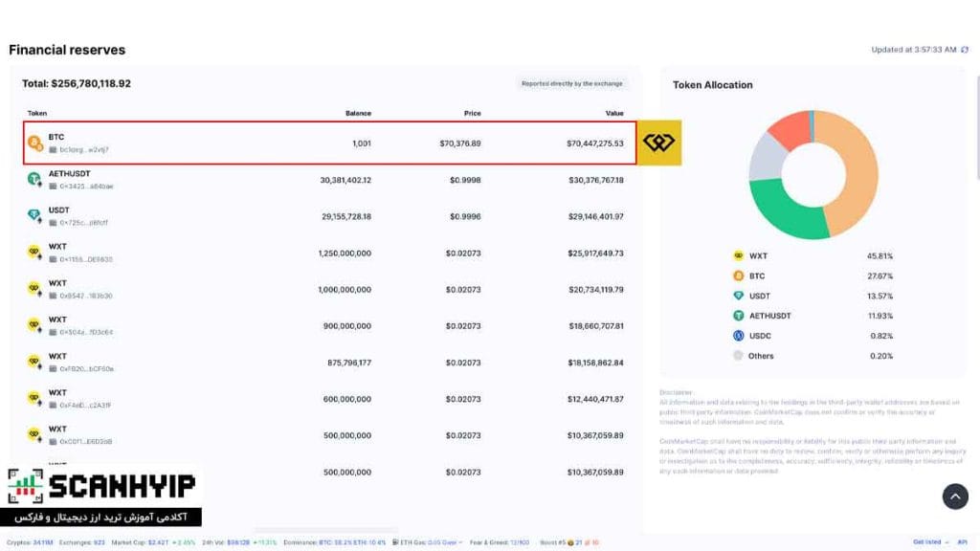Click the USDT value $29,146,401.97

point(595,216)
